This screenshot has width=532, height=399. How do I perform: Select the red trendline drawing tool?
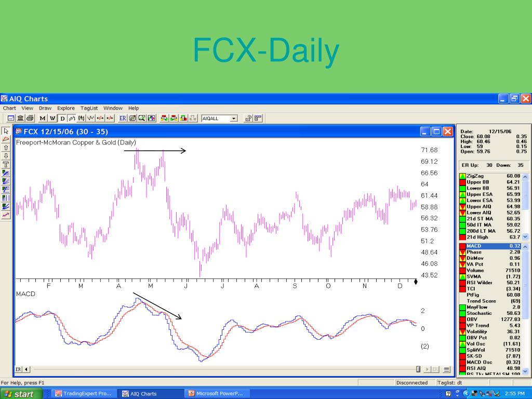point(6,139)
